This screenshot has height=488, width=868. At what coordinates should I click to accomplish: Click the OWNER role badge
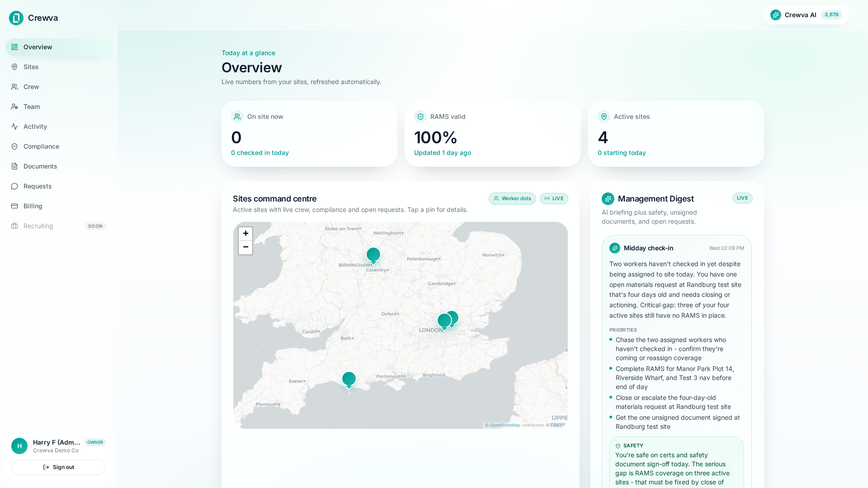pos(95,442)
